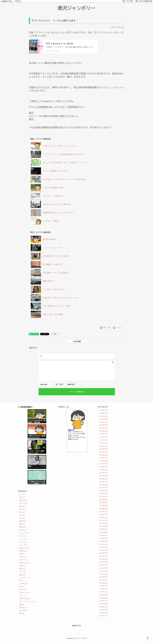Click the calendar icon for trending articles
Viewport: 153px width, 644px height.
[137, 1]
